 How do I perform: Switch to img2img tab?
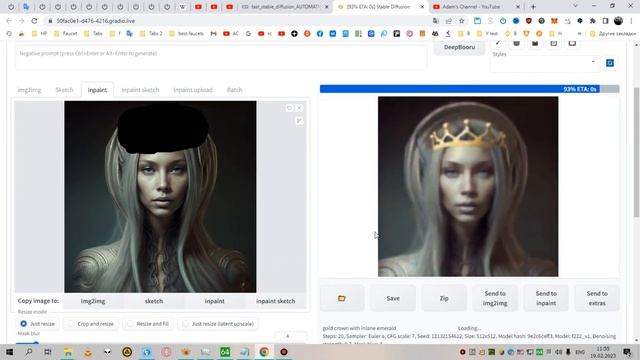[29, 90]
